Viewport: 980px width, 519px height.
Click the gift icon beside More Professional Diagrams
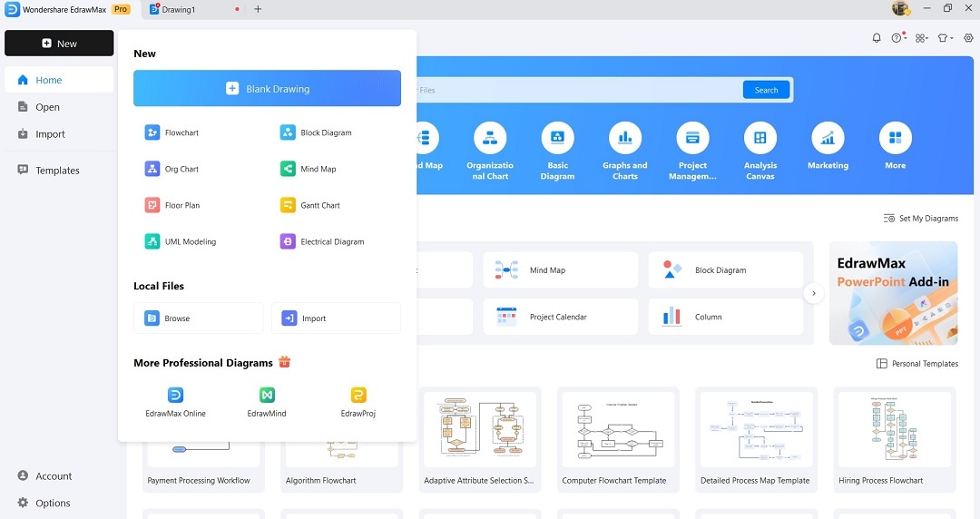284,362
